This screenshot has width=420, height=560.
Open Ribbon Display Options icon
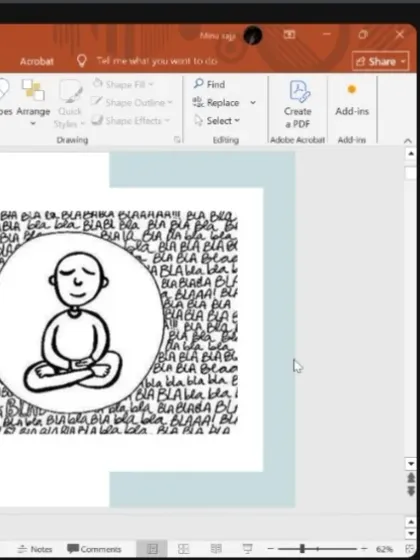[289, 35]
